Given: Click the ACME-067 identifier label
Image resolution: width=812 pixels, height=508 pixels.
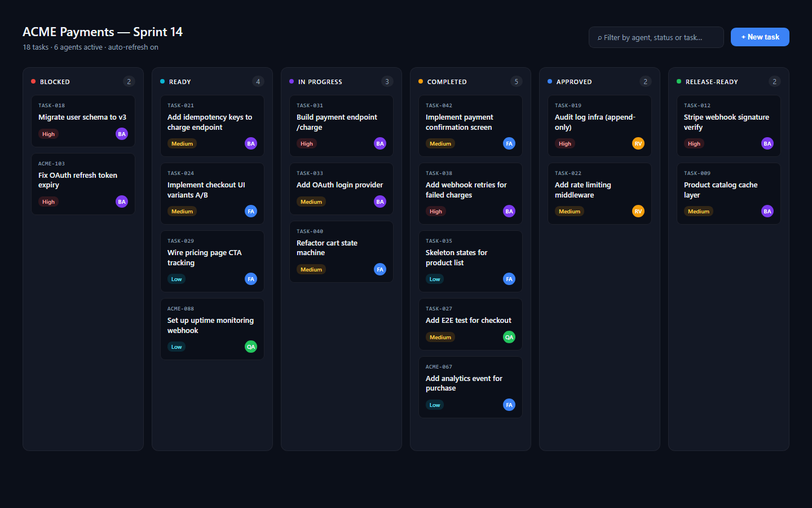Looking at the screenshot, I should [x=439, y=367].
